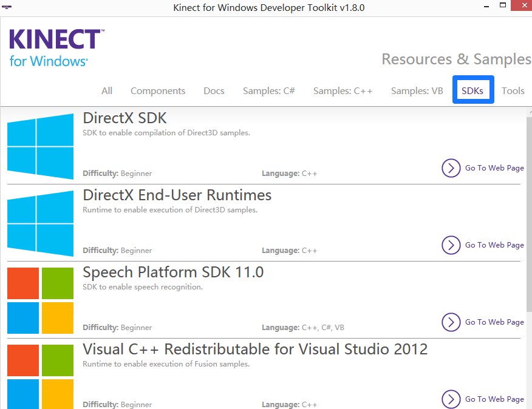Close the Kinect Developer Toolkit window
532x409 pixels.
tap(522, 5)
